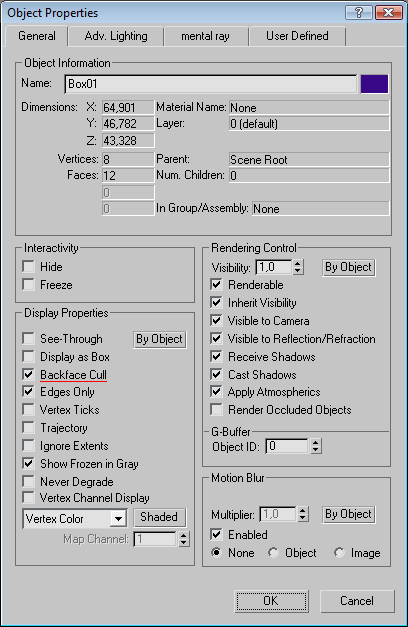The height and width of the screenshot is (627, 408).
Task: Enable the See-Through checkbox
Action: click(x=28, y=339)
